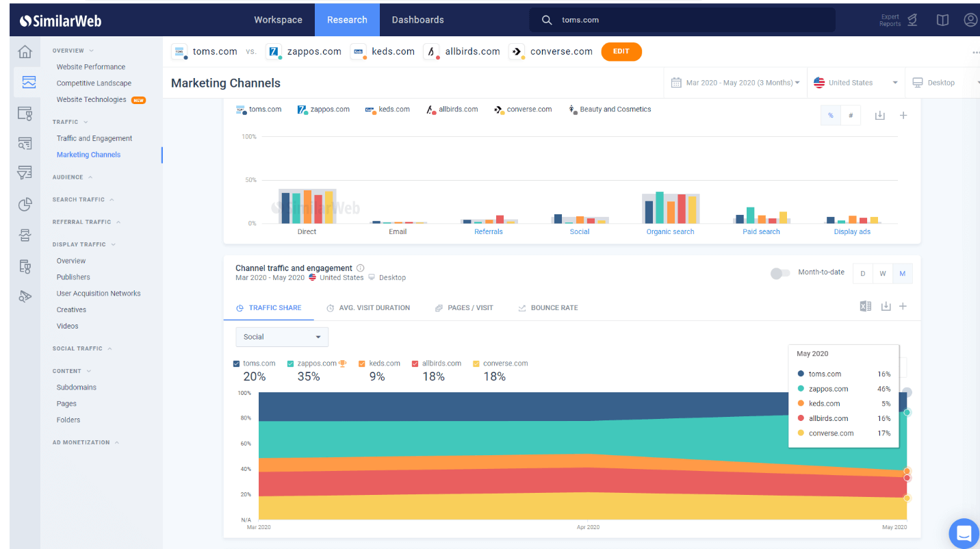
Task: Click the chat support bubble icon
Action: [x=964, y=533]
